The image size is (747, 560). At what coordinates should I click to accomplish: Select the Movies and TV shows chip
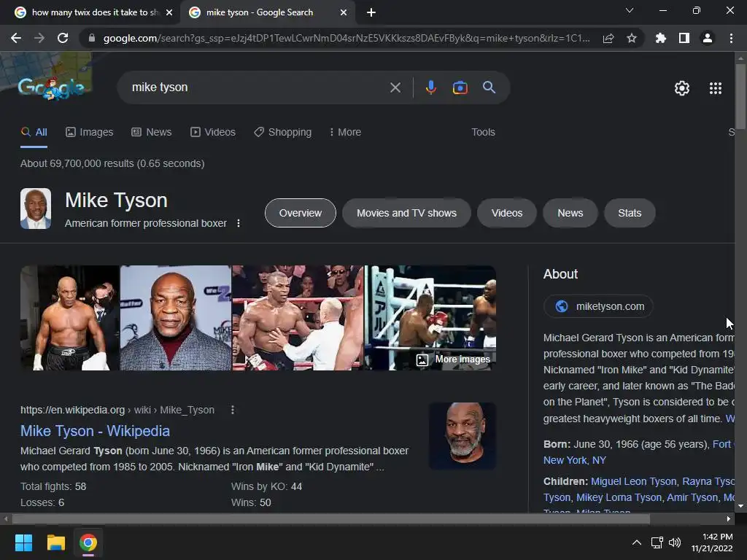(406, 213)
